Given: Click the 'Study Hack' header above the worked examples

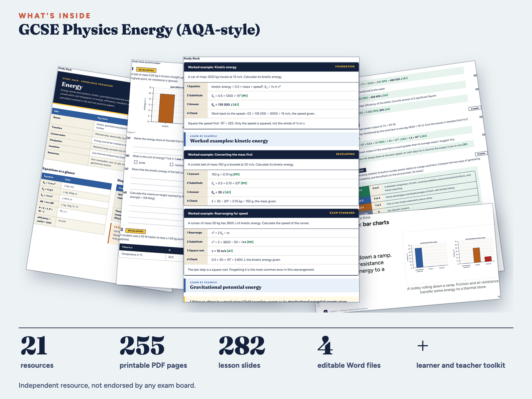Looking at the screenshot, I should pos(192,59).
